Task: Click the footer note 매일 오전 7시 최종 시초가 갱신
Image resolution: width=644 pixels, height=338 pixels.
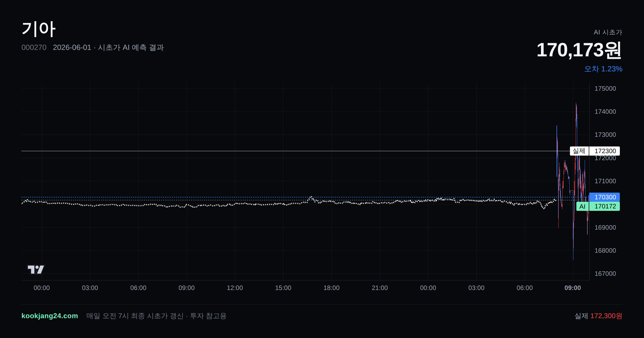Action: [135, 316]
